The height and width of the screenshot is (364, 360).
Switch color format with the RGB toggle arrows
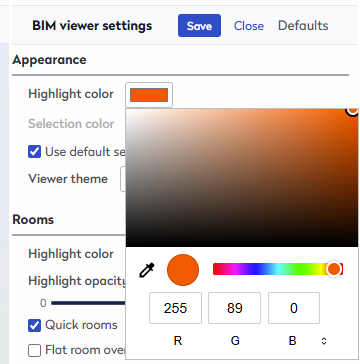click(x=324, y=341)
